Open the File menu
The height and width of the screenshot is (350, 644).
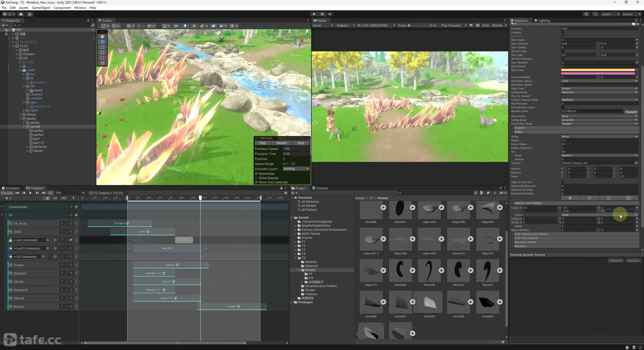[4, 8]
